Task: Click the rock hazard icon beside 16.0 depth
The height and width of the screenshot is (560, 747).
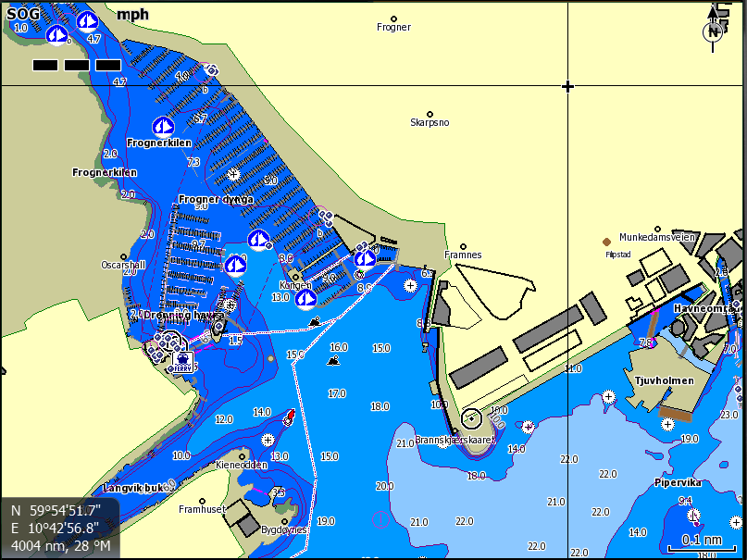Action: (x=332, y=358)
